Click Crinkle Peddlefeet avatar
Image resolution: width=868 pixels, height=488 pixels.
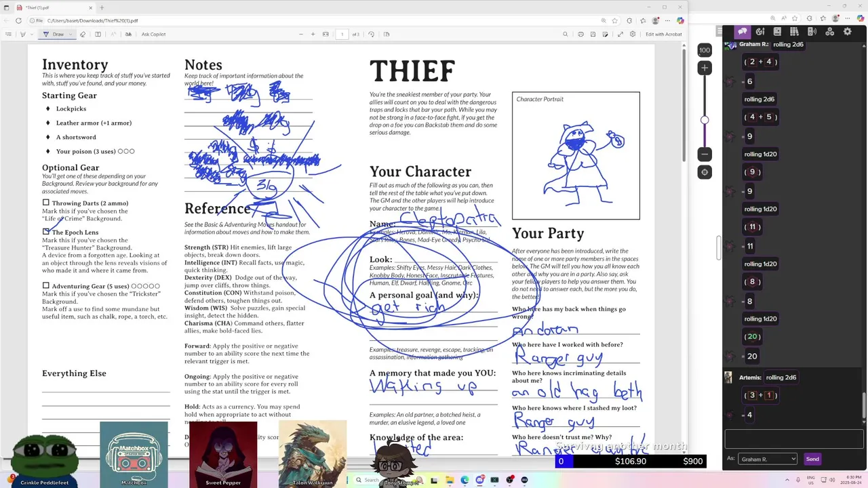click(x=45, y=460)
